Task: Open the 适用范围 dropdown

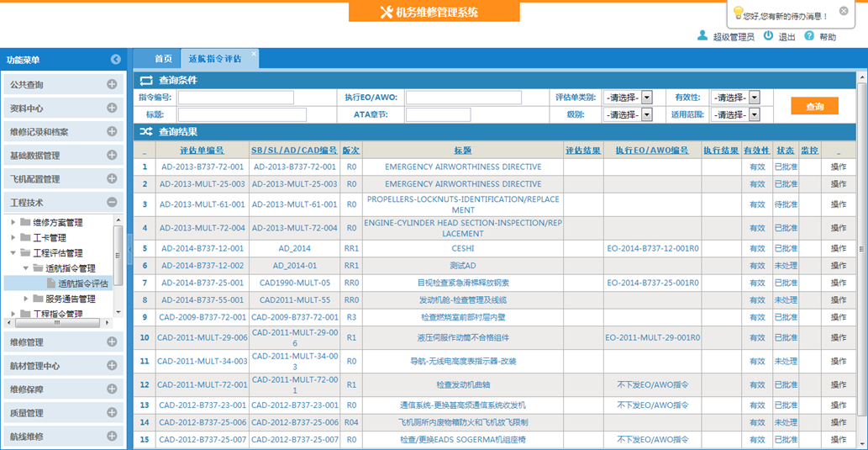Action: [x=754, y=114]
